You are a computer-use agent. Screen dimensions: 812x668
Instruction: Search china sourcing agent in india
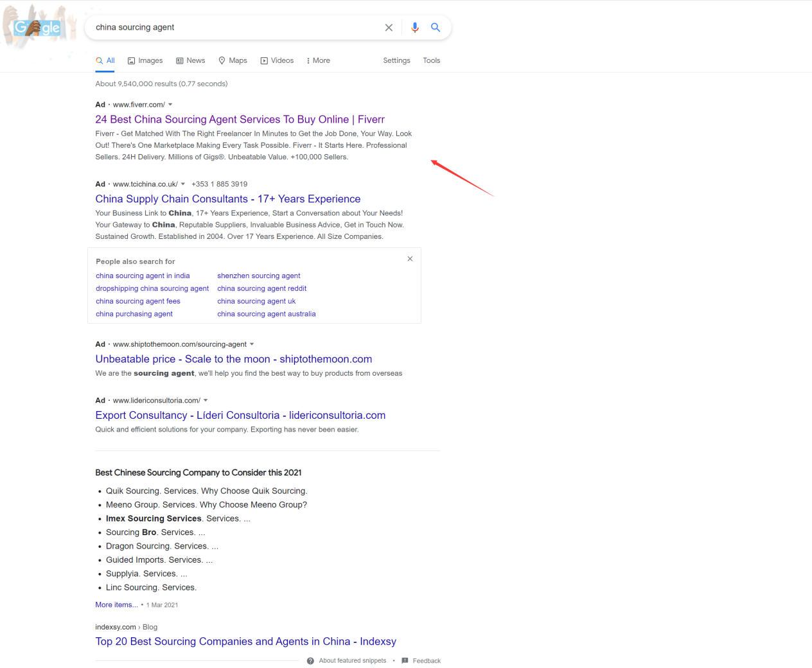143,276
